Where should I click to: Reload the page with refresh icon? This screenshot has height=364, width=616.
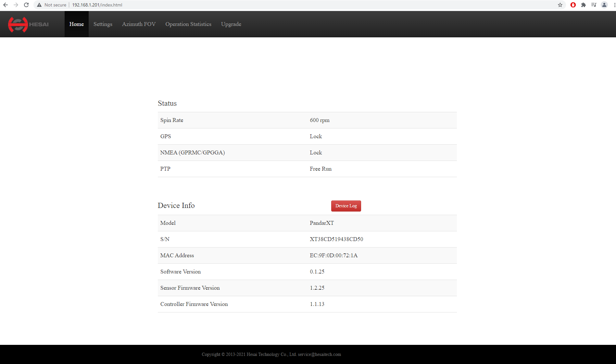(26, 5)
